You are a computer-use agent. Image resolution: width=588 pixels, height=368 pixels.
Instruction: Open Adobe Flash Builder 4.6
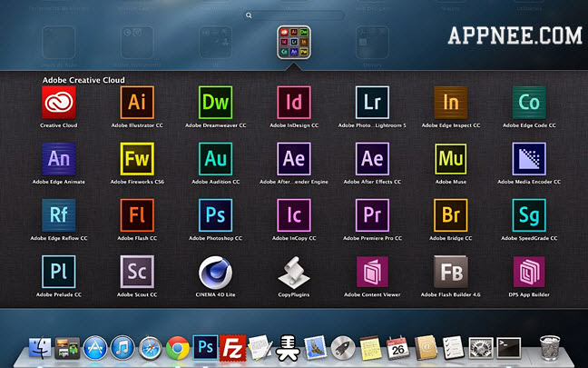pyautogui.click(x=451, y=272)
